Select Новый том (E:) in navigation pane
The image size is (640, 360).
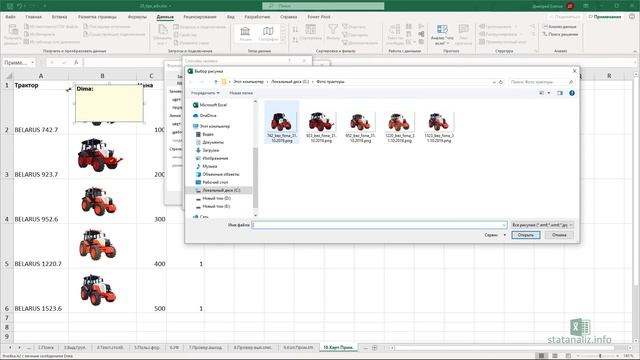click(213, 207)
